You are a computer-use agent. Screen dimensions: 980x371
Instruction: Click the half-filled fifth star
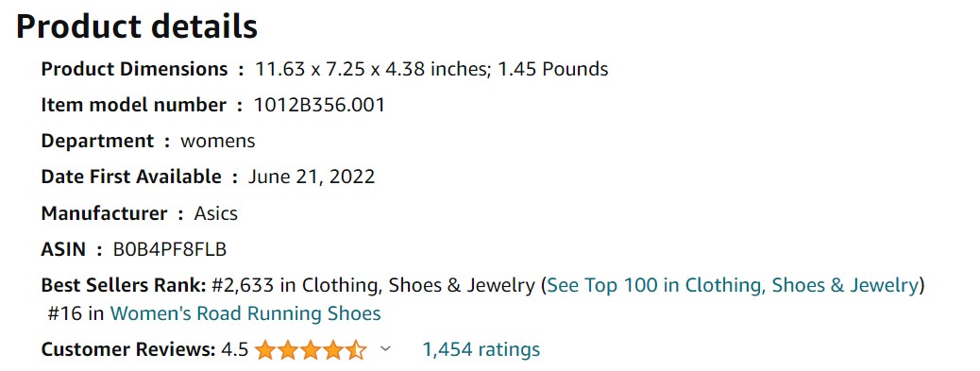[356, 350]
